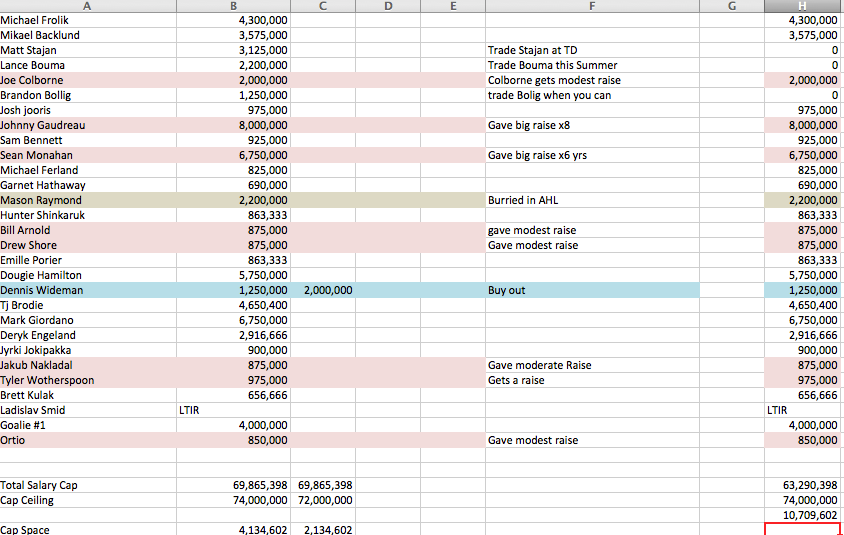Click the Mikael Backlund cell

(88, 36)
